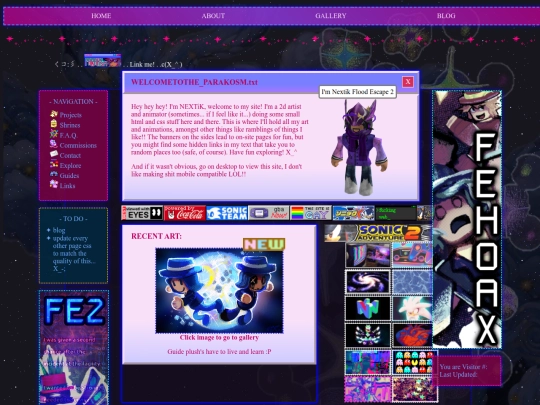Click the retro car stamp
540x405 pixels.
tap(412, 255)
